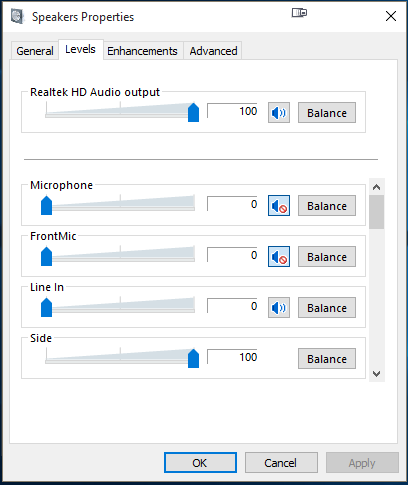The image size is (408, 485).
Task: Click the Microphone volume slider thumb
Action: click(x=46, y=205)
